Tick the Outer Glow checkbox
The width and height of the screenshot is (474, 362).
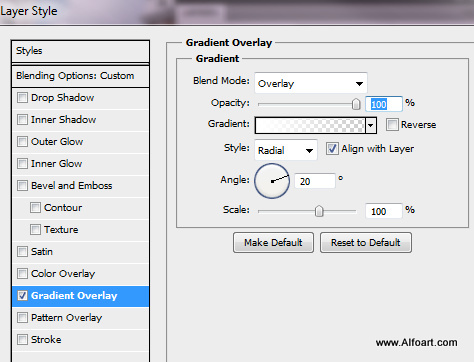point(22,142)
